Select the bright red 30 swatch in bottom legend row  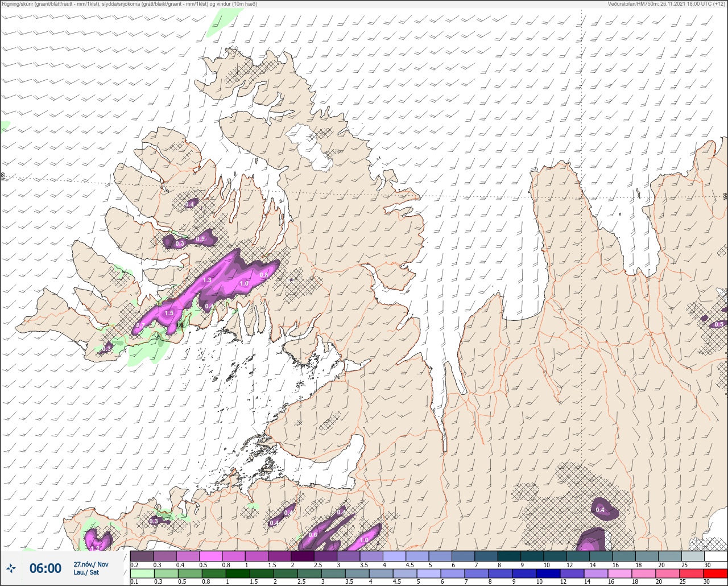pyautogui.click(x=715, y=573)
